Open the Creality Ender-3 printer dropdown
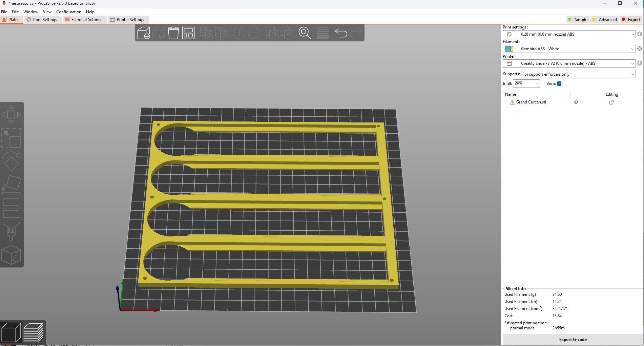This screenshot has height=346, width=644. [569, 63]
